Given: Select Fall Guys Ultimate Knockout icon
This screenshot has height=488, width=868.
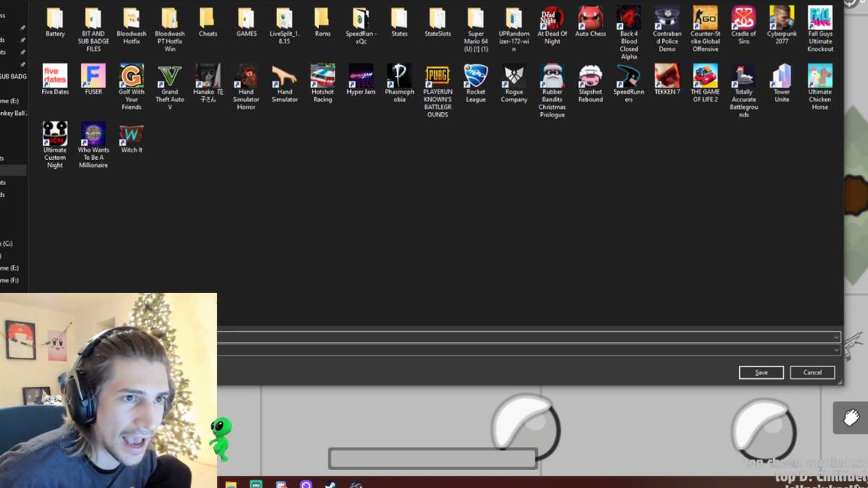Looking at the screenshot, I should point(820,18).
